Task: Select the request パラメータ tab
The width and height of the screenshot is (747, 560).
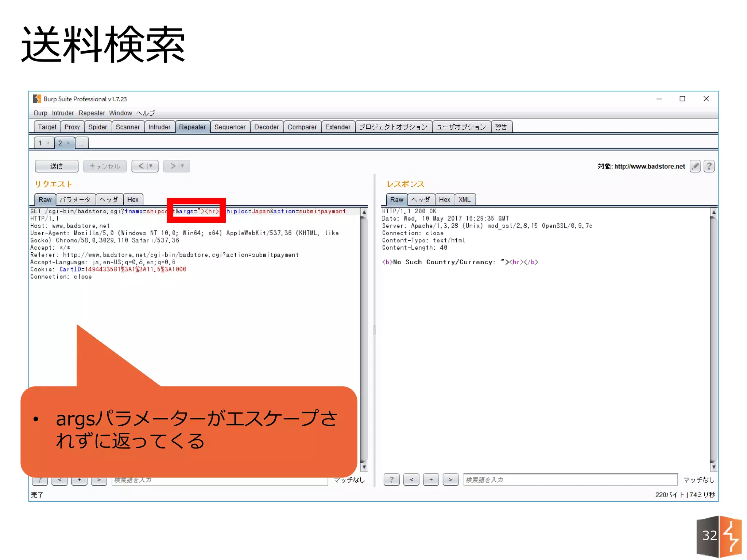Action: (x=75, y=199)
